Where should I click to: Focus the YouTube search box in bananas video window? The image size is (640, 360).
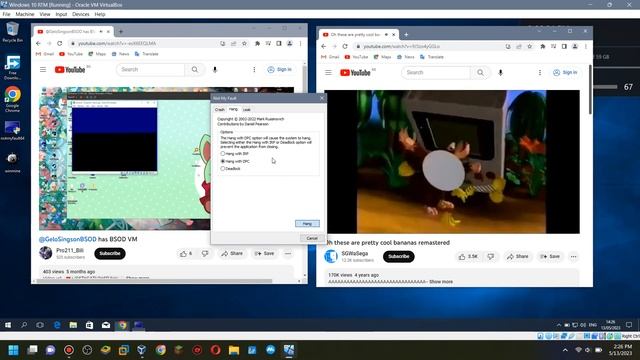[x=436, y=73]
